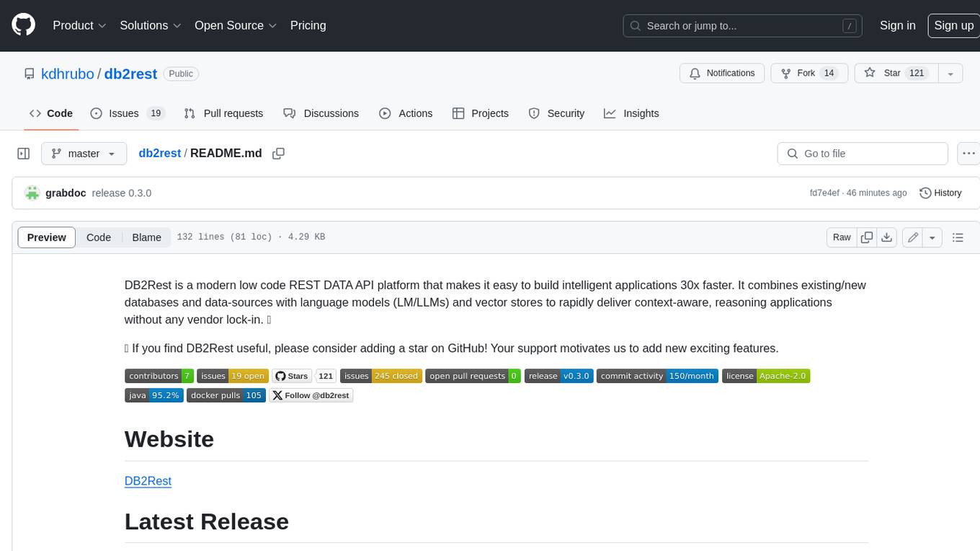Image resolution: width=980 pixels, height=551 pixels.
Task: Click the contributors 7 badge
Action: point(159,376)
